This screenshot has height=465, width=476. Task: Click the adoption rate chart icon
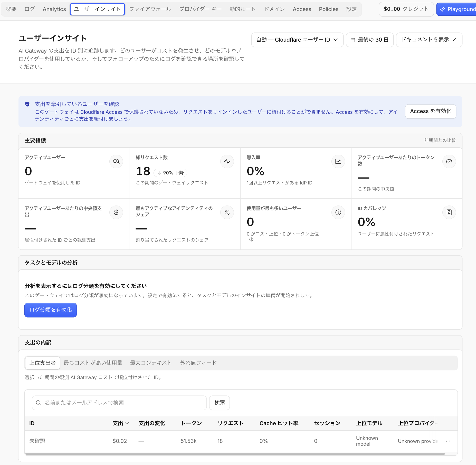coord(338,162)
